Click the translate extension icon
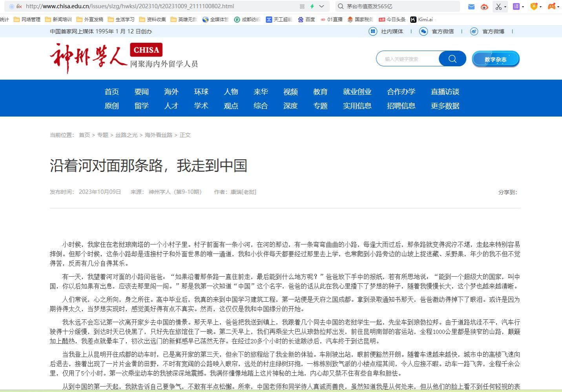 click(516, 7)
